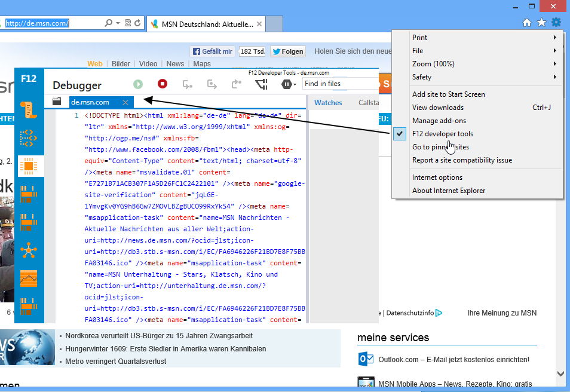Open the Console tool showing nested brackets icon
The image size is (570, 392).
(29, 138)
